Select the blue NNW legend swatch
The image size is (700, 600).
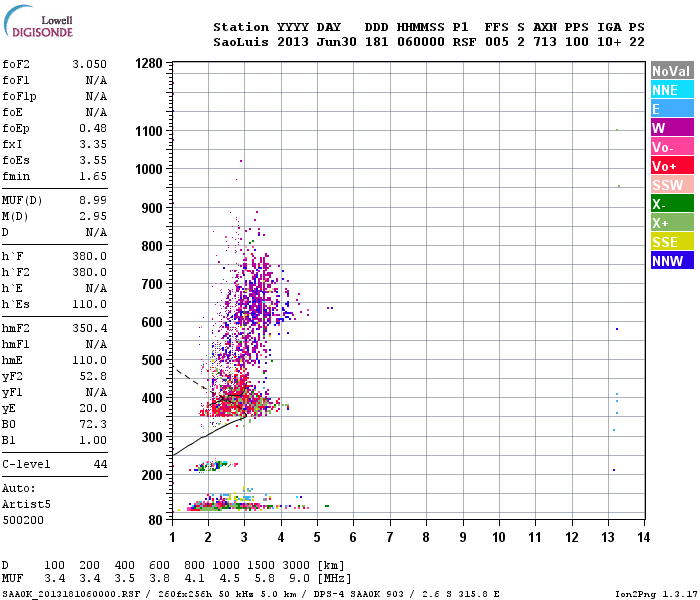672,261
